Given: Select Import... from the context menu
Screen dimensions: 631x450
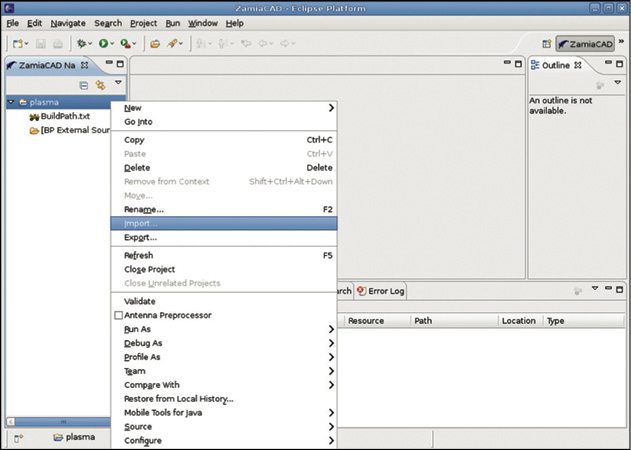Looking at the screenshot, I should click(x=141, y=223).
